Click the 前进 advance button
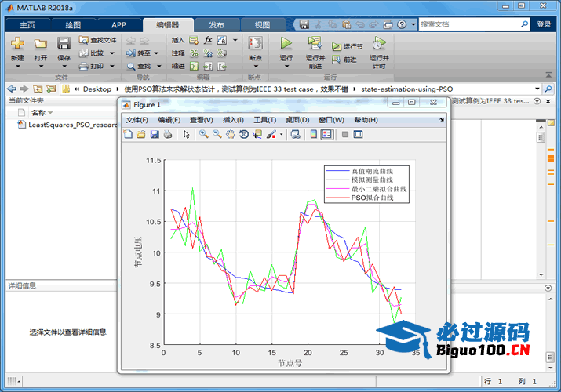Viewport: 561px width, 392px height. [x=344, y=60]
